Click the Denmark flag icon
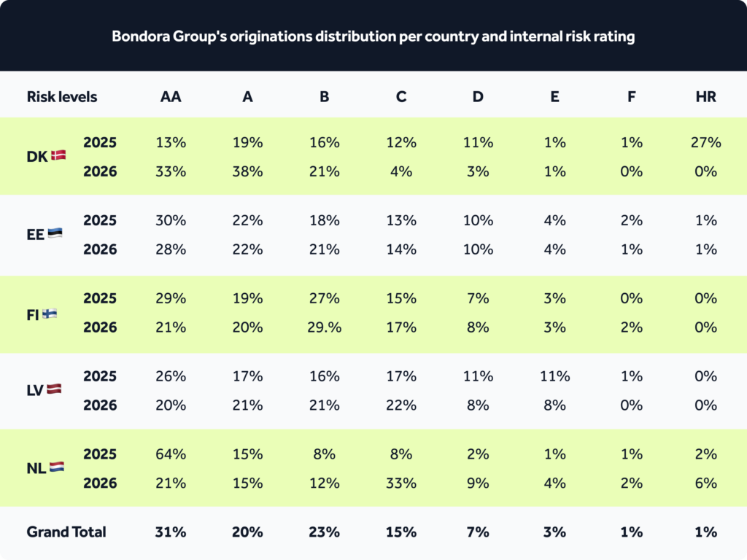This screenshot has height=560, width=747. 58,155
